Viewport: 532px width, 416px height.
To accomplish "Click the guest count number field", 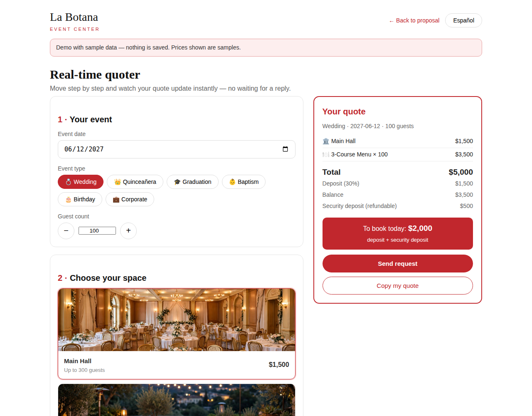I will [97, 231].
